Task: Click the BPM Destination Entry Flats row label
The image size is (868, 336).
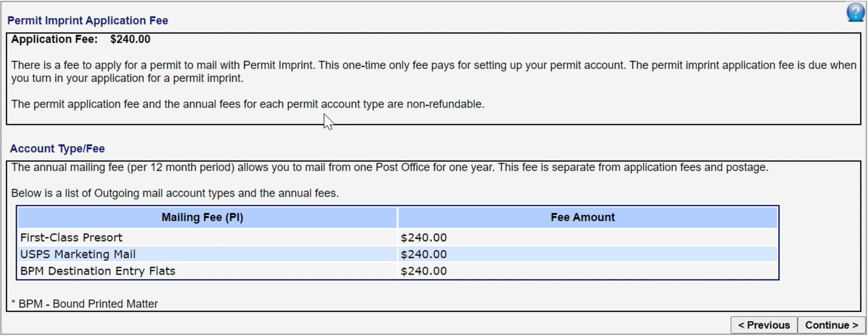Action: (98, 271)
